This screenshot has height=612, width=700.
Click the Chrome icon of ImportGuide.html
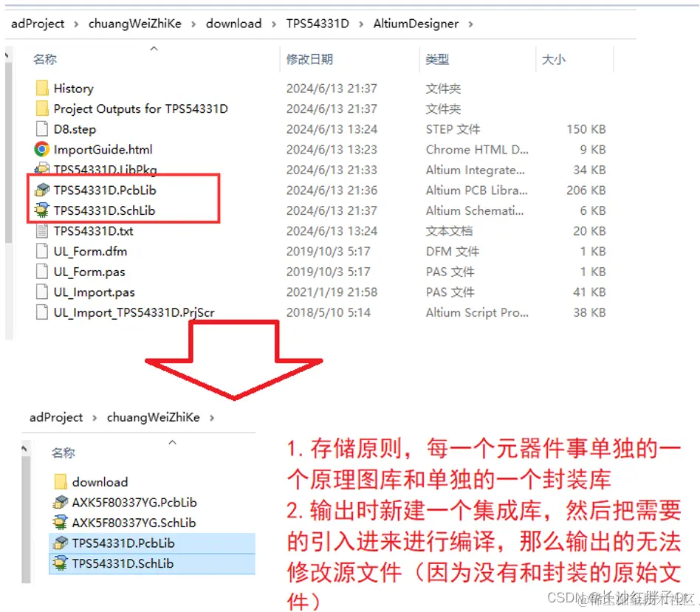pos(41,149)
